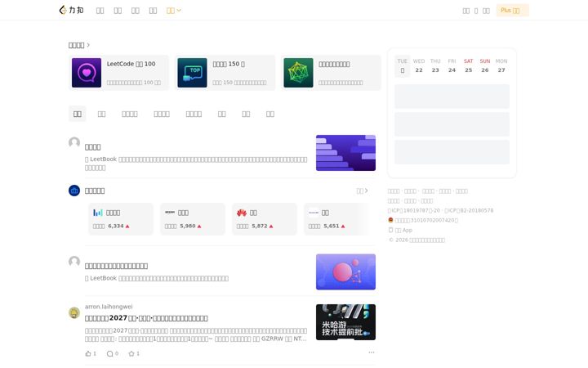Open the miHoYo 米哈游 post thumbnail
Screen dimensions: 588x368
345,322
